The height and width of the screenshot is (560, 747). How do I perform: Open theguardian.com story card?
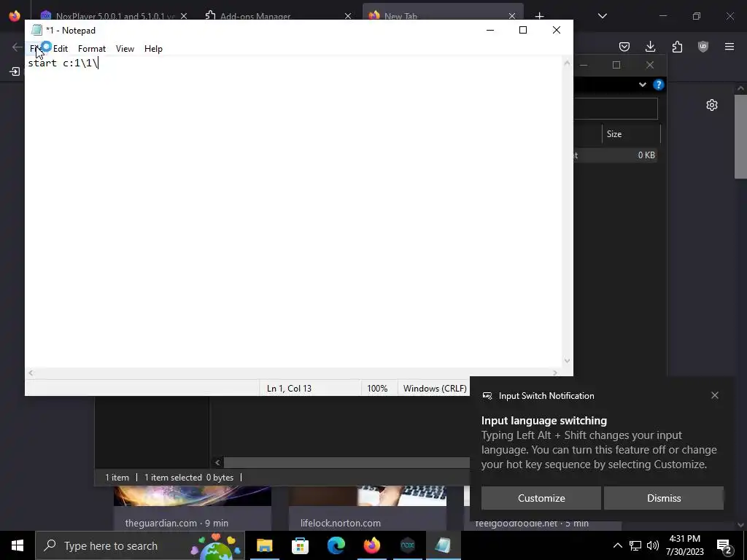[193, 507]
